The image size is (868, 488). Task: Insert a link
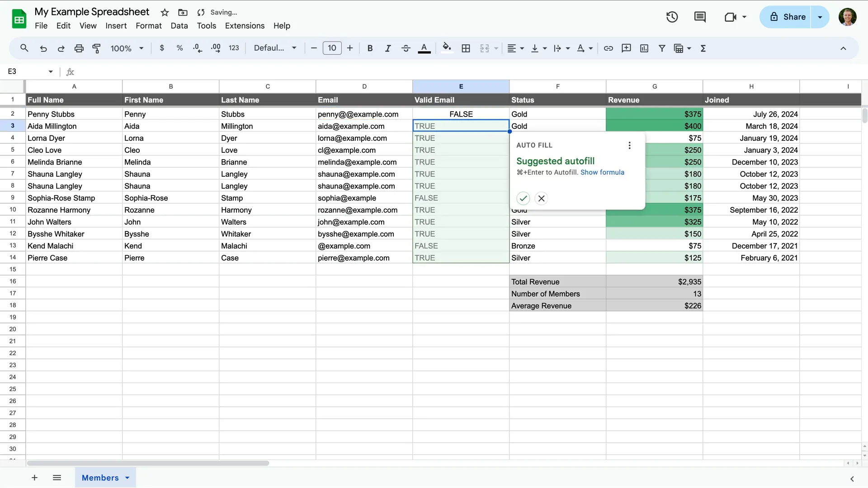(608, 48)
